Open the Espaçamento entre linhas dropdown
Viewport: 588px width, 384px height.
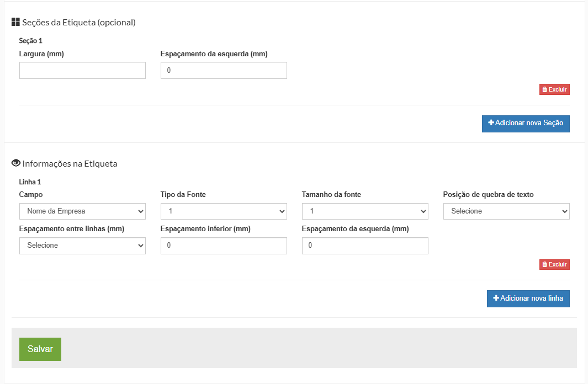point(82,246)
